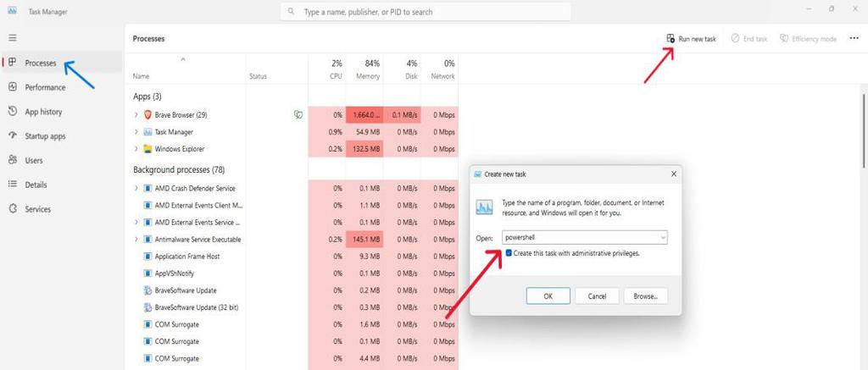868x370 pixels.
Task: Click OK in Create new task dialog
Action: 548,296
